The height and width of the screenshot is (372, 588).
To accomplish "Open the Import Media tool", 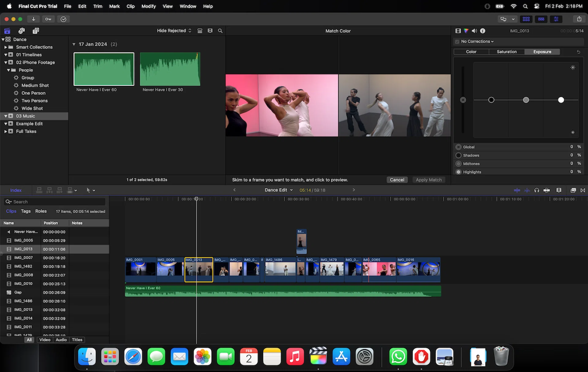I will pos(33,19).
